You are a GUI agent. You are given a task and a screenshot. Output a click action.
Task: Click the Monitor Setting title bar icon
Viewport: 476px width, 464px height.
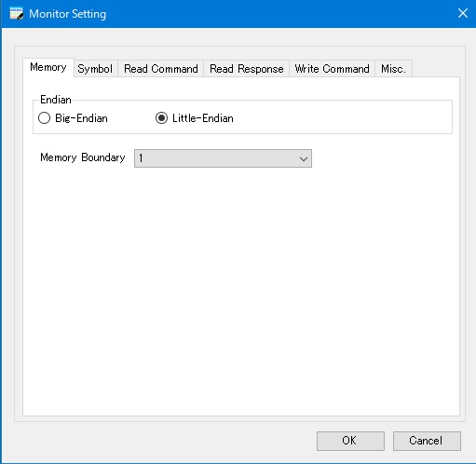[17, 14]
